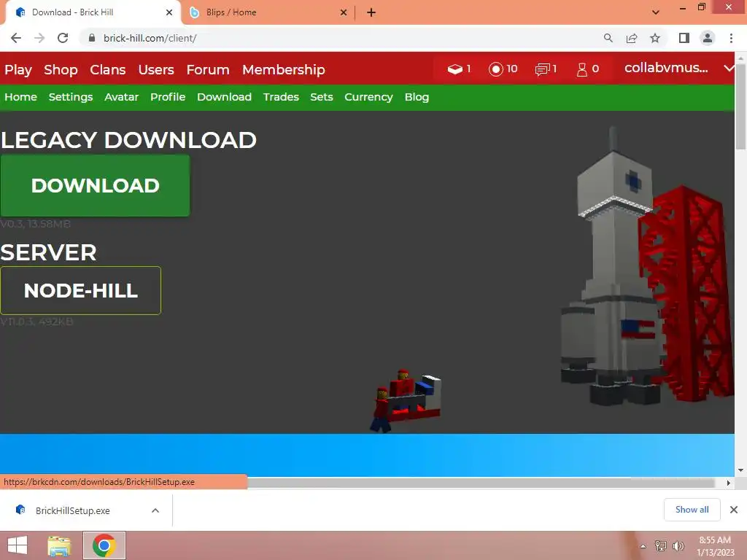The image size is (747, 560).
Task: Switch to the Blips / Home tab
Action: tap(267, 12)
